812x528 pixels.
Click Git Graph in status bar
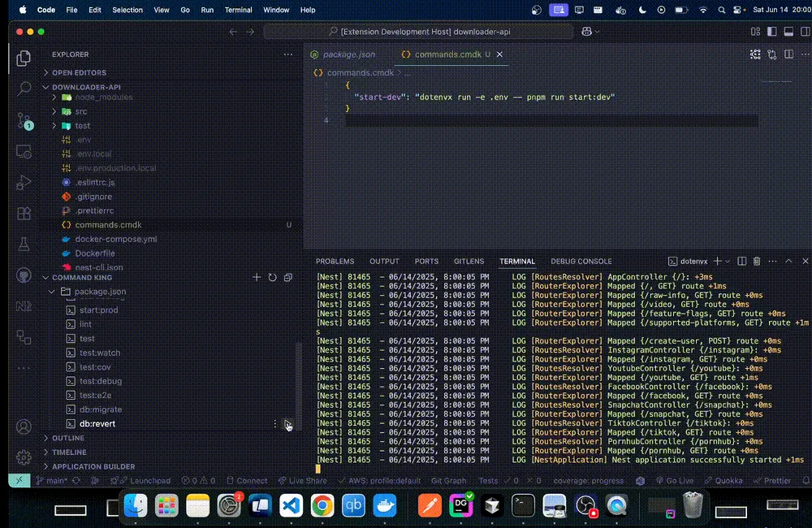[x=448, y=480]
